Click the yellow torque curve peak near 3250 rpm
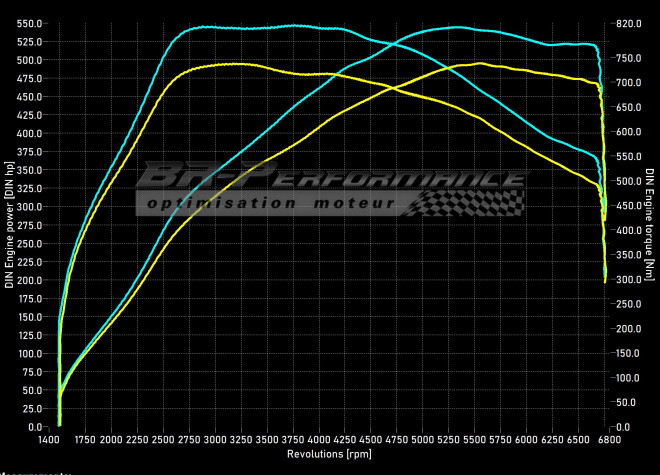The height and width of the screenshot is (475, 660). point(240,64)
